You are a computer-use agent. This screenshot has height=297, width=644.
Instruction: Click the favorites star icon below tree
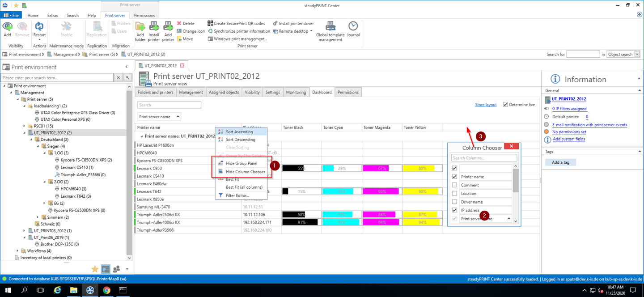point(95,269)
